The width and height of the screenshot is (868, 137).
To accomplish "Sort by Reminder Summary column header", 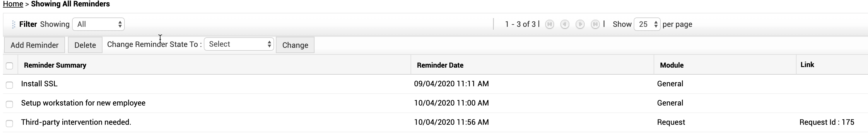I will [55, 65].
